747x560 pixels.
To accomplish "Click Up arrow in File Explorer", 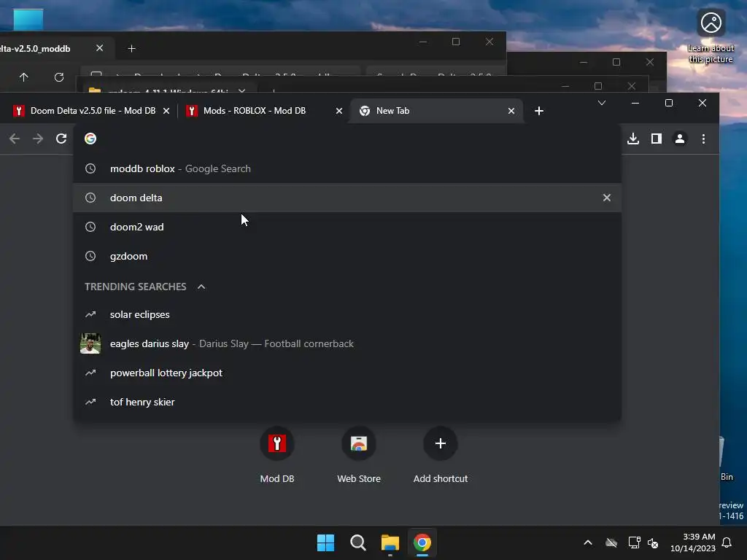I will coord(23,77).
